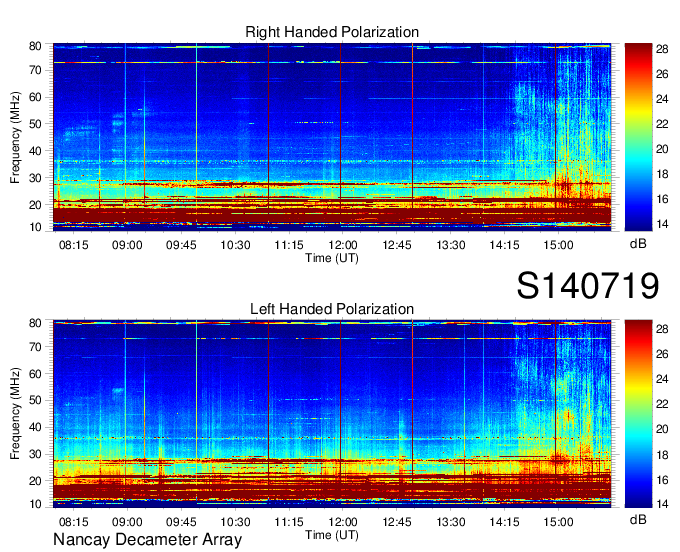Select 09:00 tick under Right Handed plot
This screenshot has width=680, height=552.
(x=127, y=245)
